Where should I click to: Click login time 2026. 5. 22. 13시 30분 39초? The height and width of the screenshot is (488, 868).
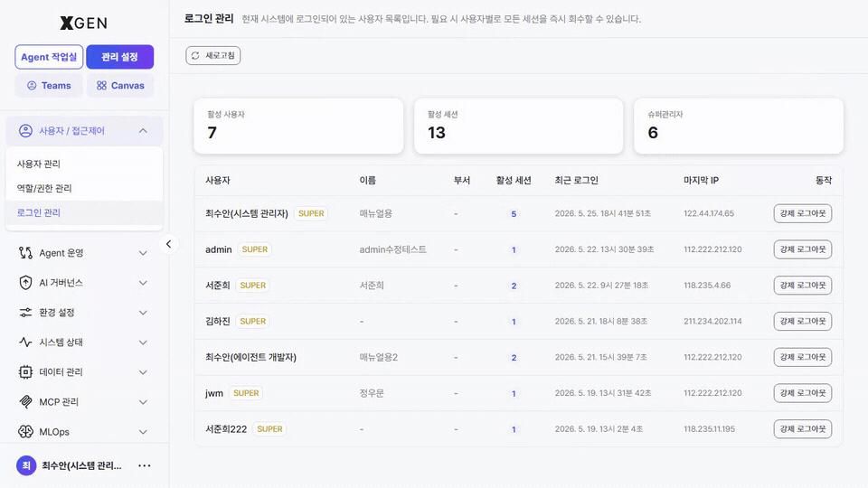click(605, 249)
